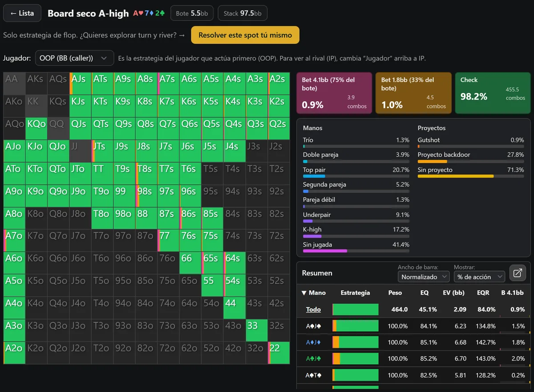
Task: Click the Sin proyecto 71.3% row
Action: pyautogui.click(x=471, y=172)
